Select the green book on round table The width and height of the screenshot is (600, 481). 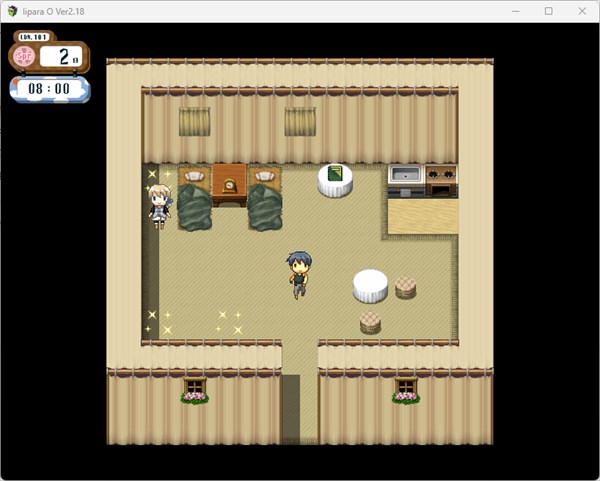pyautogui.click(x=335, y=175)
